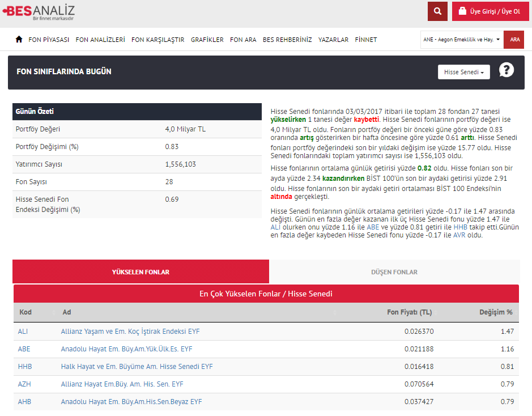Select the Portföy Değişimi value 0.83
532x416 pixels.
[x=172, y=147]
